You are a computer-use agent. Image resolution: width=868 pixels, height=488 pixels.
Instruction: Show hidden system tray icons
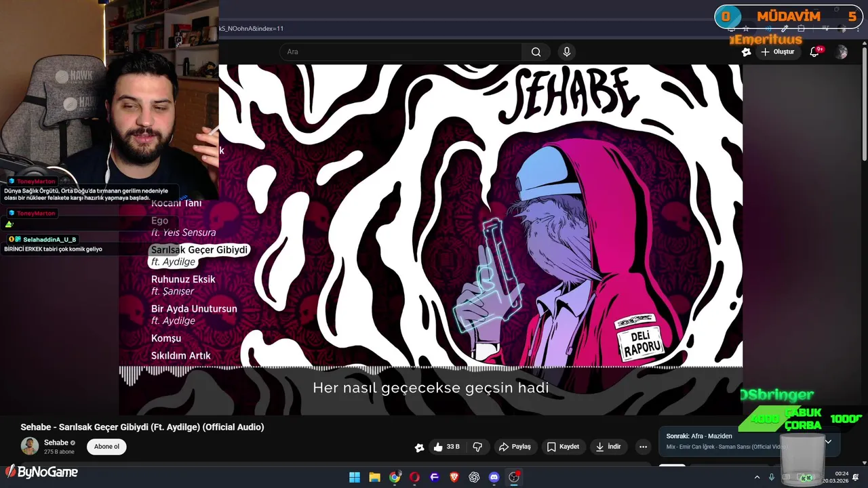coord(757,477)
